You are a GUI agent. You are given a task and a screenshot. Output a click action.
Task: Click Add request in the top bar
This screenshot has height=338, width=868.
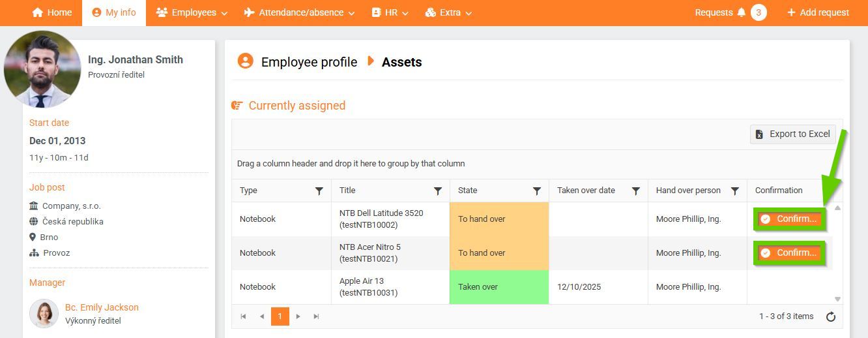click(818, 12)
